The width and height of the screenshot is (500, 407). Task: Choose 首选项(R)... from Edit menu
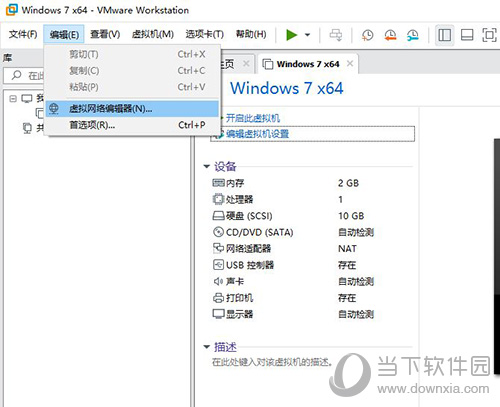pyautogui.click(x=132, y=125)
